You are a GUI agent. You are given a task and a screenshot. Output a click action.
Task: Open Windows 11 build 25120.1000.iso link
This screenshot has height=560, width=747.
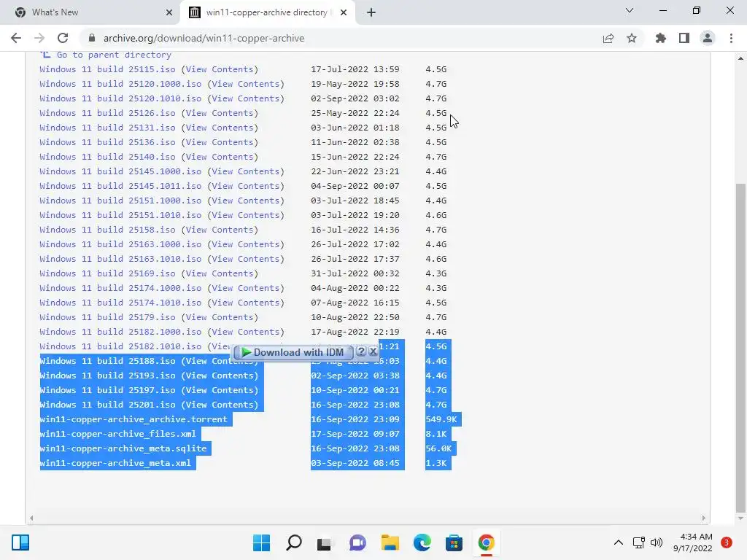(x=120, y=84)
